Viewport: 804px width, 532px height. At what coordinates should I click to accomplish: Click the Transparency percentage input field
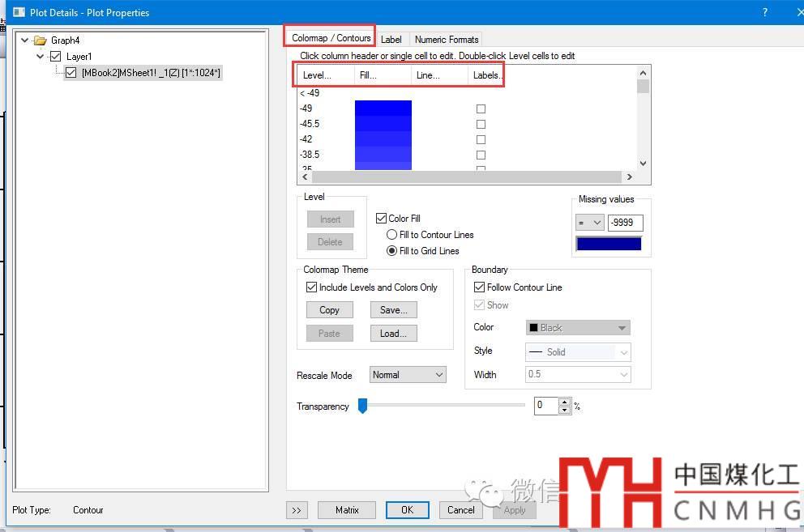[546, 406]
